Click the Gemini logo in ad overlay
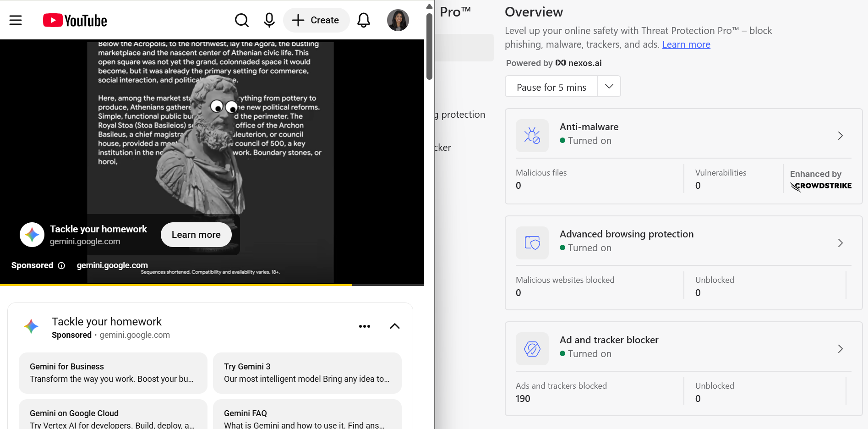The height and width of the screenshot is (429, 868). [32, 235]
